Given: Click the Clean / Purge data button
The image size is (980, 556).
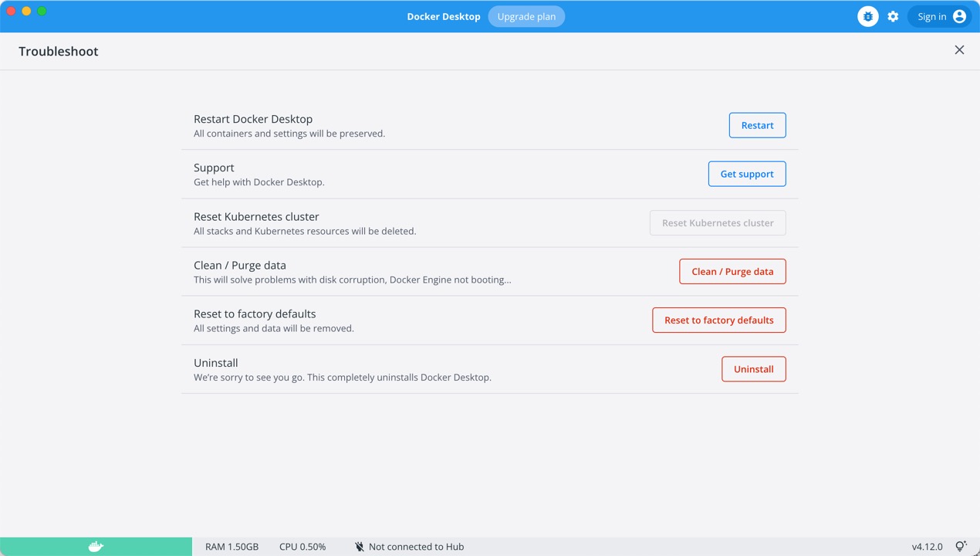Looking at the screenshot, I should (732, 271).
